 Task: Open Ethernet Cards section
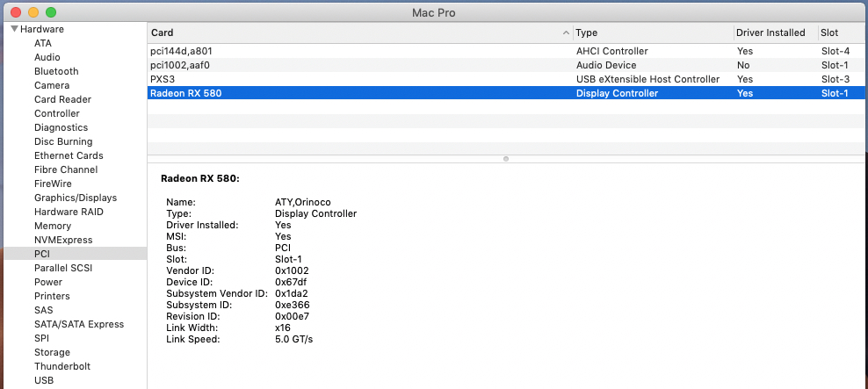[x=69, y=155]
